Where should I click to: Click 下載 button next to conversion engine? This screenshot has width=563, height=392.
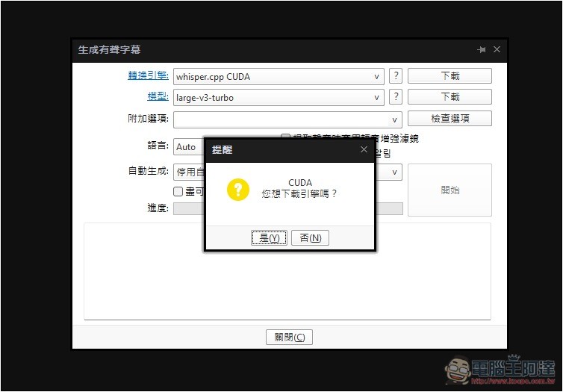coord(450,75)
